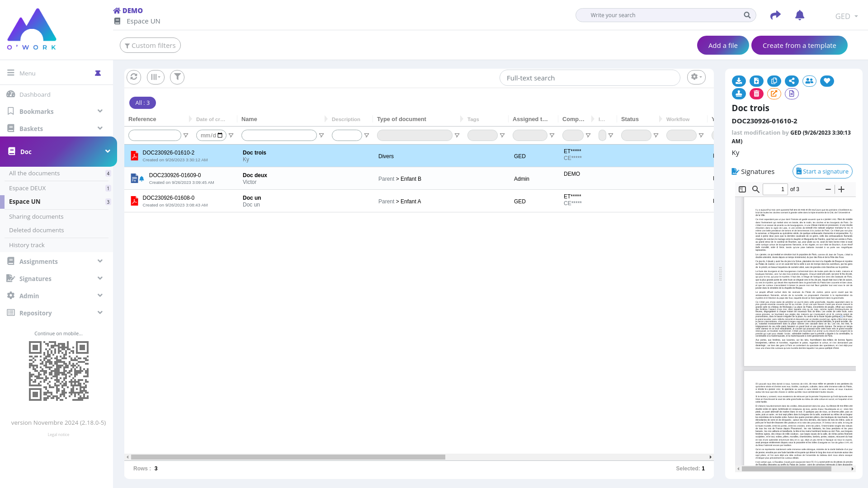Toggle the PDF viewer sidebar
868x488 pixels.
pos(742,189)
